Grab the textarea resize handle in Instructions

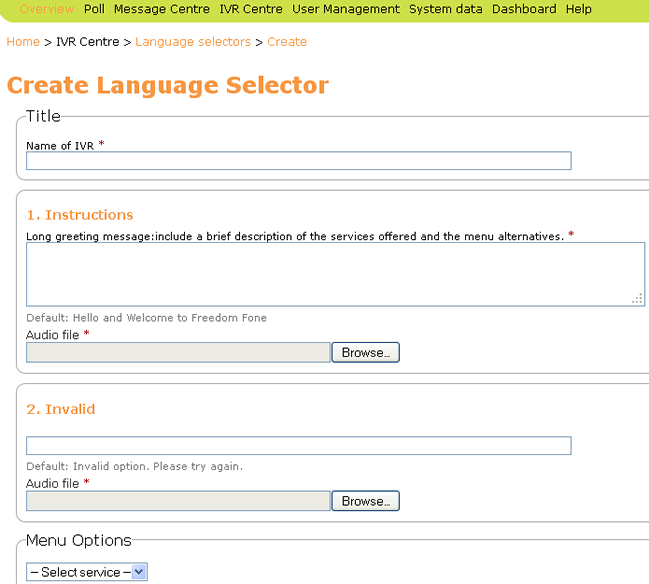point(637,299)
